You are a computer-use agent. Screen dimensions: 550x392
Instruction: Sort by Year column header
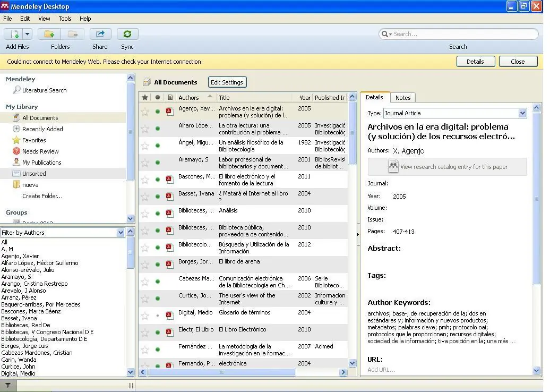click(x=302, y=98)
